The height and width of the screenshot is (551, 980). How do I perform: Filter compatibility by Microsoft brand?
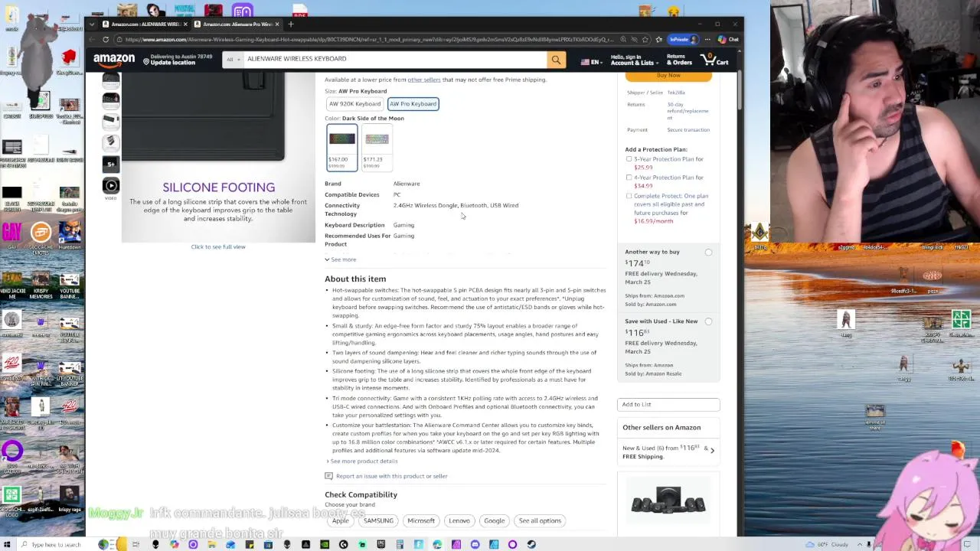point(421,520)
